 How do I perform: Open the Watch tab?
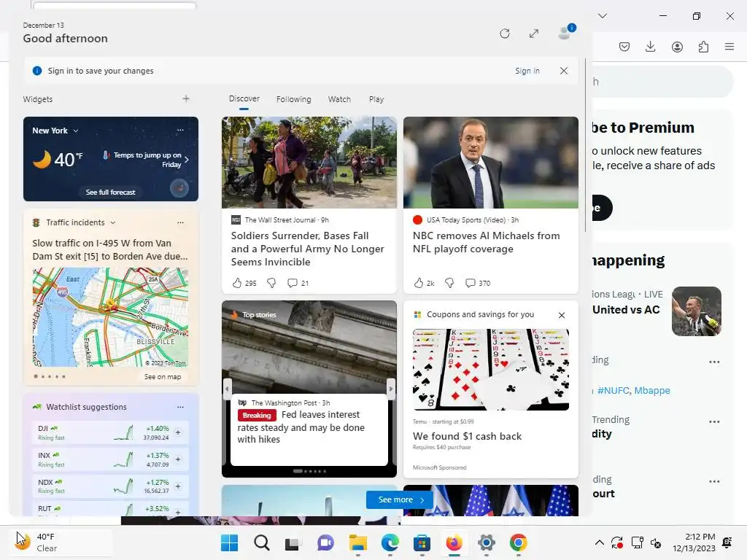(x=339, y=99)
